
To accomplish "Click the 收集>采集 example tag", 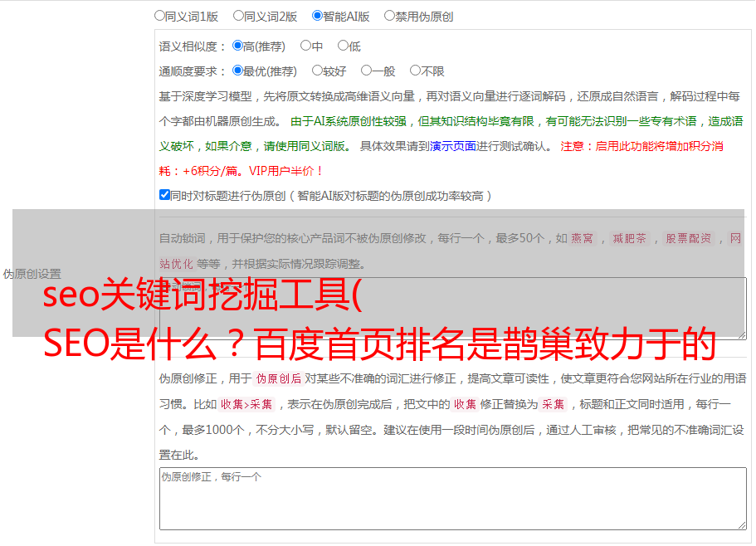I will pos(246,404).
